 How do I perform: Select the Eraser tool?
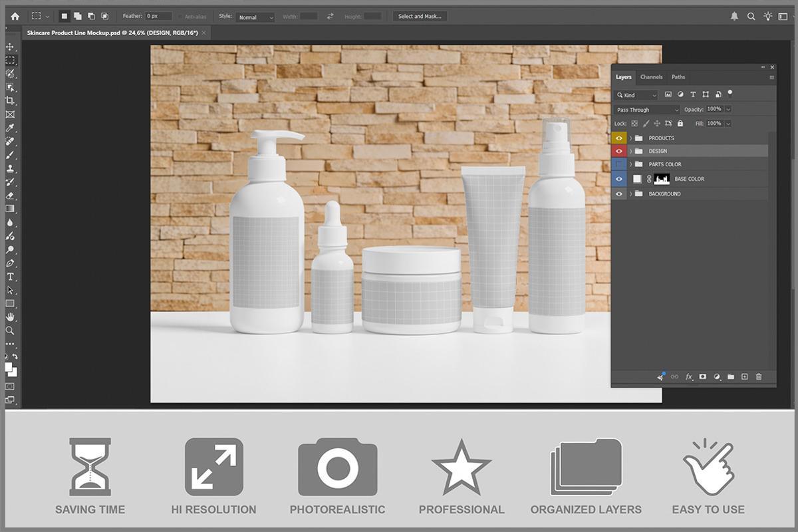click(10, 196)
